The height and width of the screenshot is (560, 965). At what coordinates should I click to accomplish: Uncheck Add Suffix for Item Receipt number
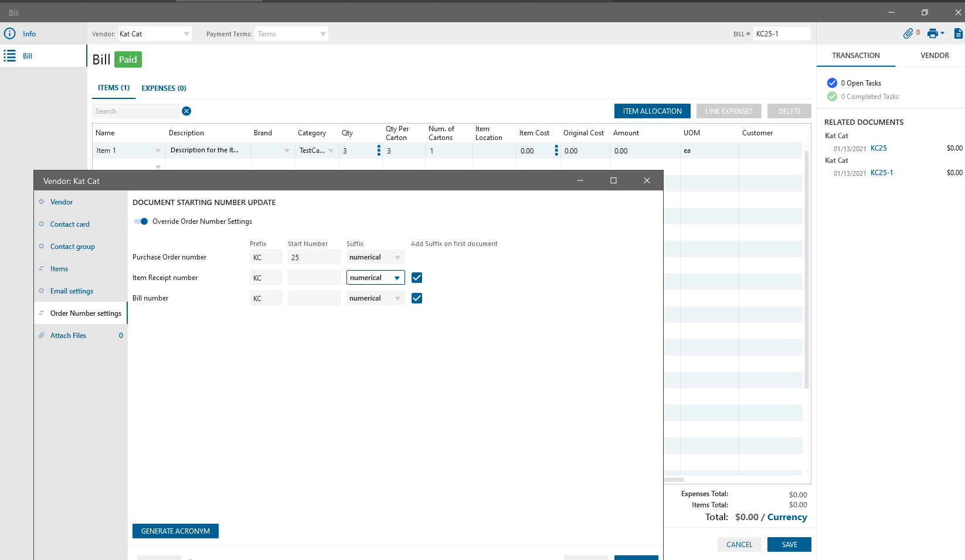pyautogui.click(x=417, y=278)
